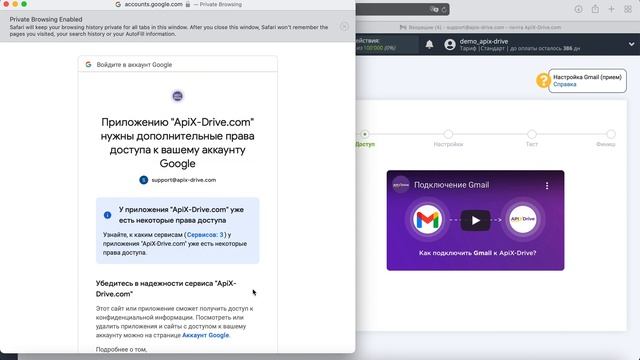
Task: Click demo_apix-drive account name
Action: pyautogui.click(x=484, y=41)
